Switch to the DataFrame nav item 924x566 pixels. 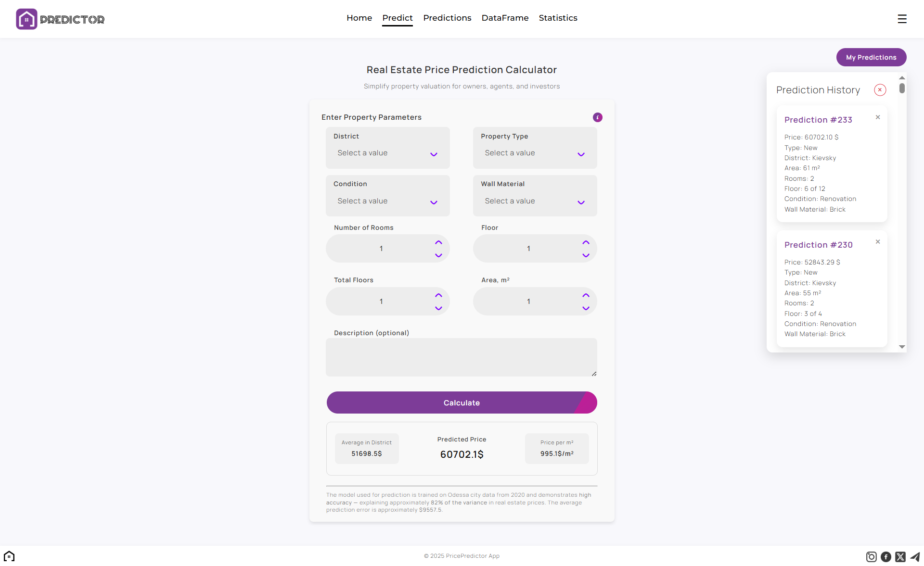[505, 18]
